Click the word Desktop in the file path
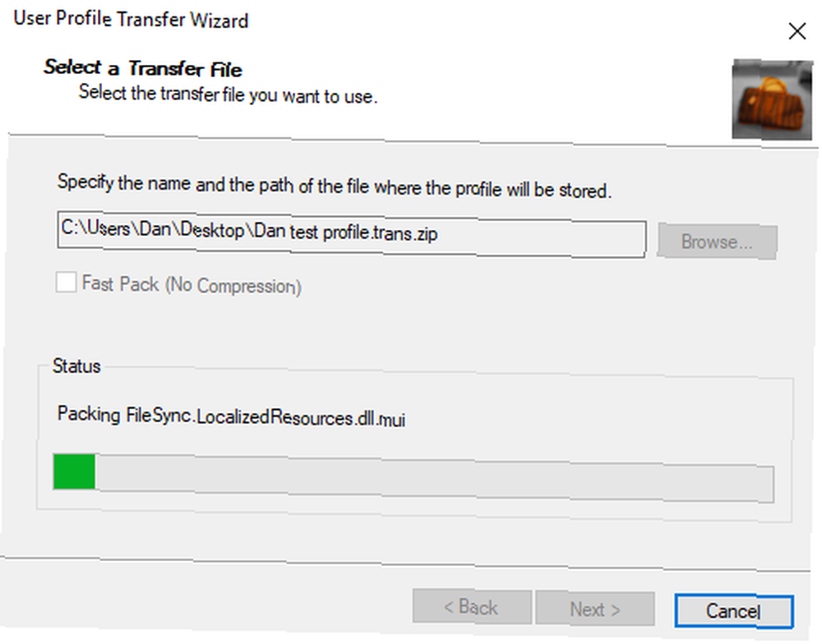 pyautogui.click(x=212, y=229)
